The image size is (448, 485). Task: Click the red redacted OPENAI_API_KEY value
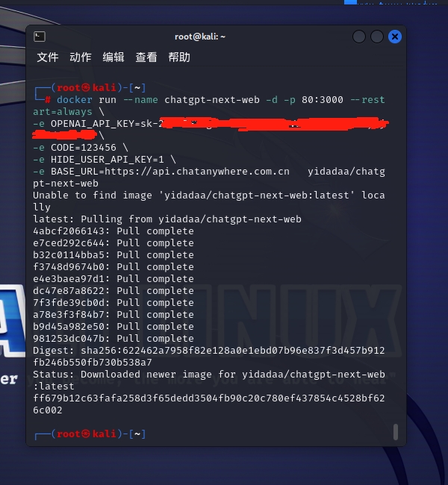click(x=211, y=128)
